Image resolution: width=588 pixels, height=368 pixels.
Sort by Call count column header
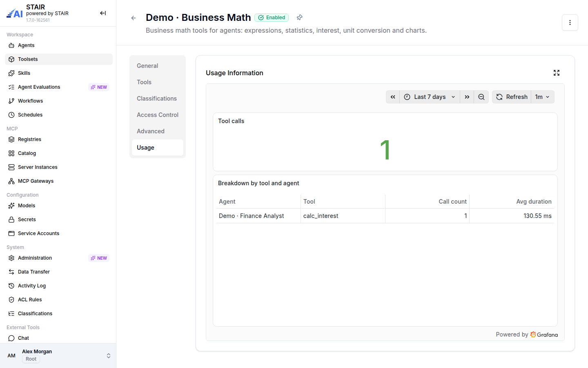452,202
